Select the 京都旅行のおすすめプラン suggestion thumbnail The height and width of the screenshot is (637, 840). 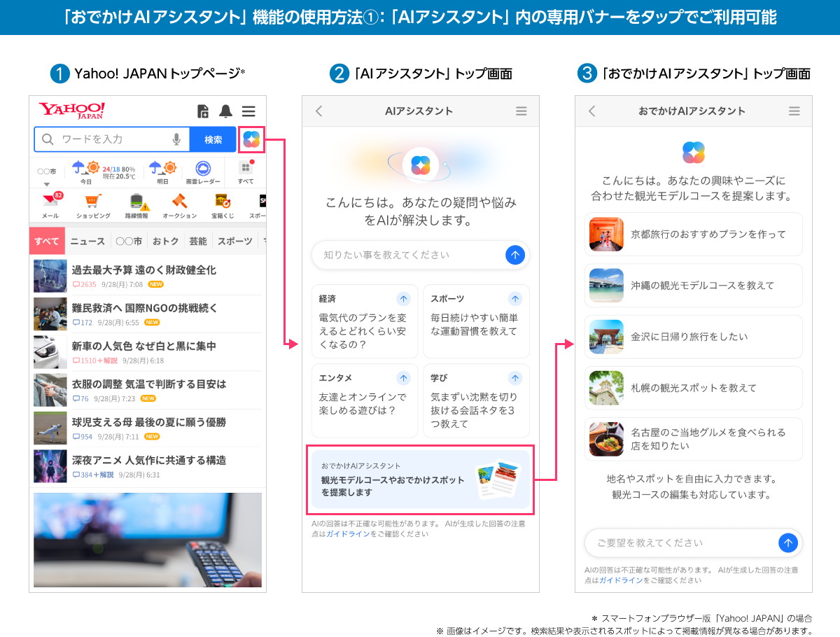[x=606, y=234]
